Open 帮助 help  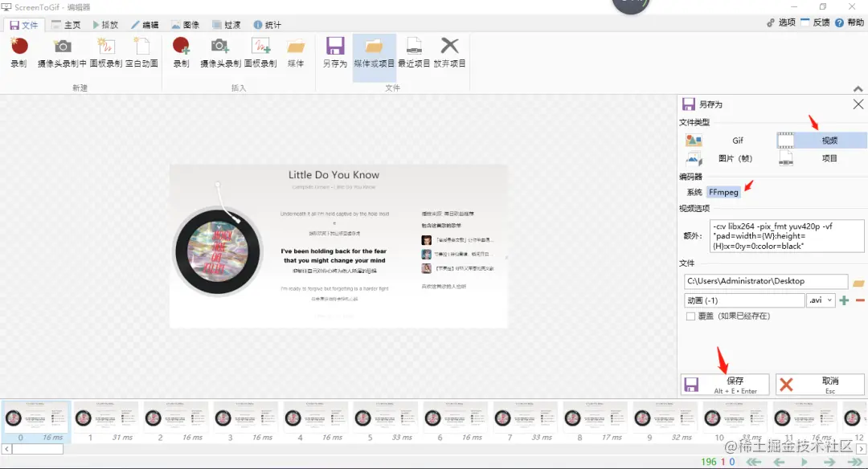tap(850, 22)
